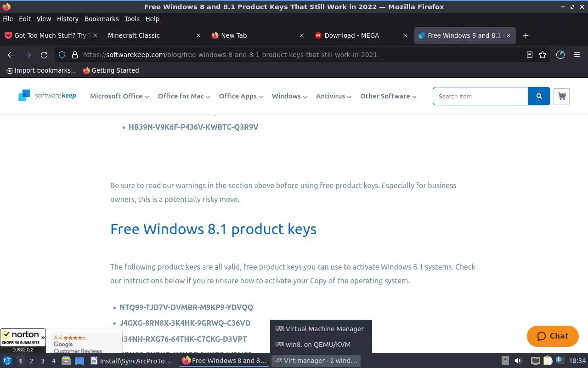Screen dimensions: 588x368
Task: Click the taskbar clock showing 18:34
Action: 577,361
